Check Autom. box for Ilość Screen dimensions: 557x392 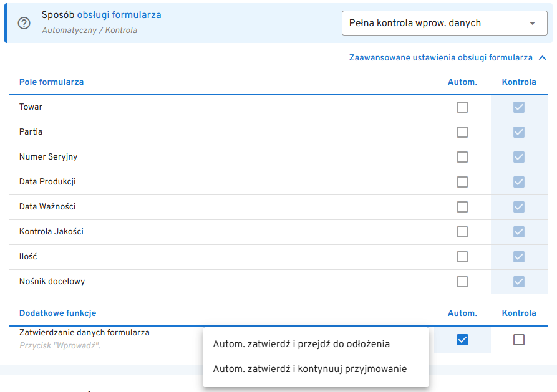coord(462,257)
